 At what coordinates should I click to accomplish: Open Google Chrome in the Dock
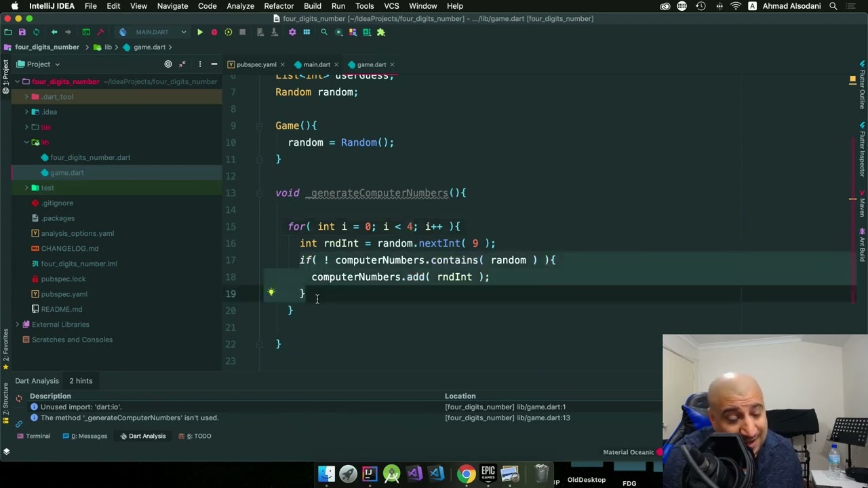(466, 474)
